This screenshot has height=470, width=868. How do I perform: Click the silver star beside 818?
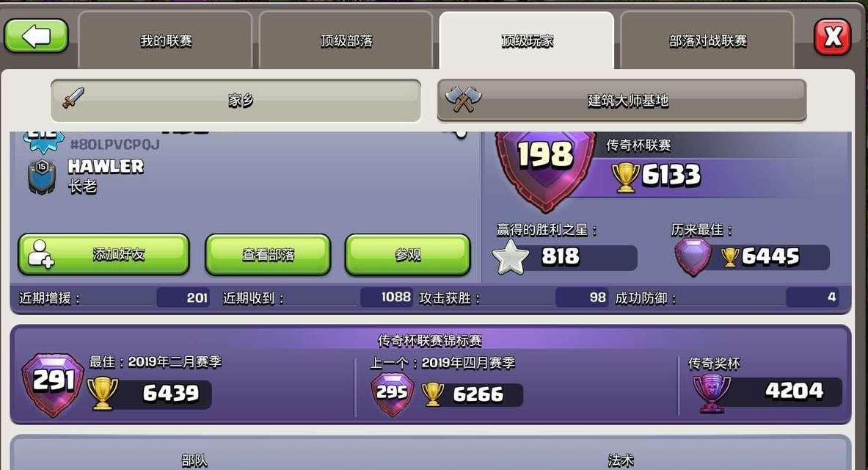pyautogui.click(x=511, y=257)
